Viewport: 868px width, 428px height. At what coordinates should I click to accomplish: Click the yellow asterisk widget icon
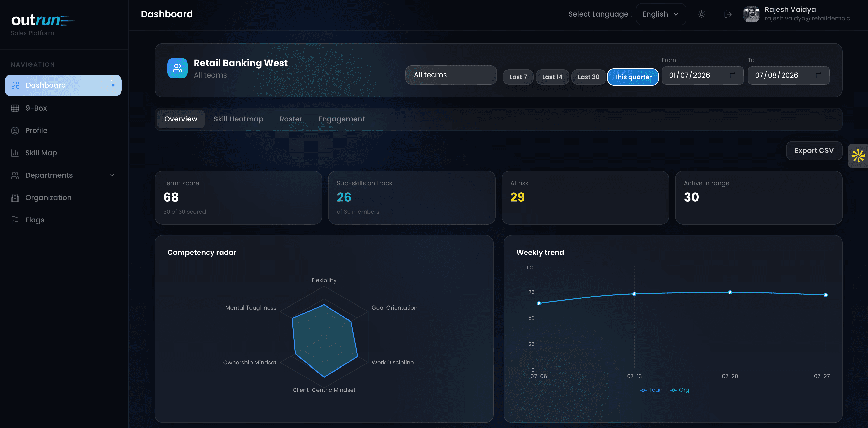[858, 156]
